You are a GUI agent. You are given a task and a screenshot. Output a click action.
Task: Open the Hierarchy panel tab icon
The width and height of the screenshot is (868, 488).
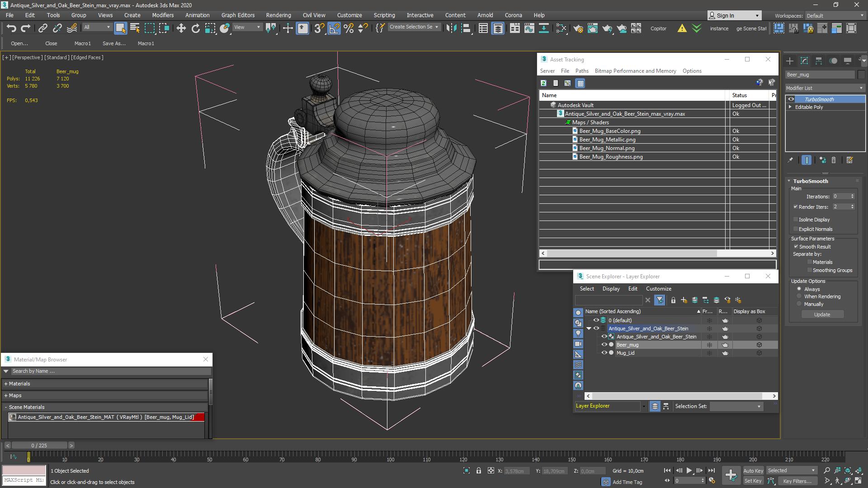point(819,61)
